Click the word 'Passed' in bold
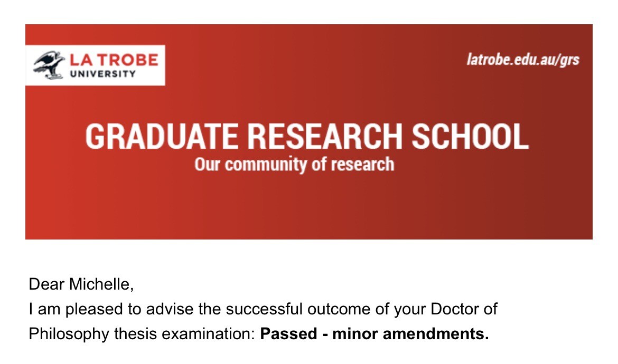Screen dimensions: 618x364 point(288,334)
